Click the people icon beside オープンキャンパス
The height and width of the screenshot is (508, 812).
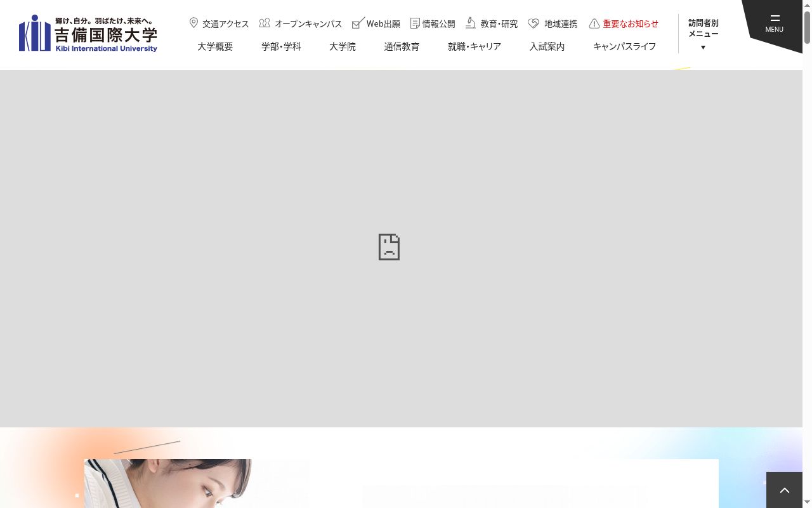pyautogui.click(x=265, y=23)
